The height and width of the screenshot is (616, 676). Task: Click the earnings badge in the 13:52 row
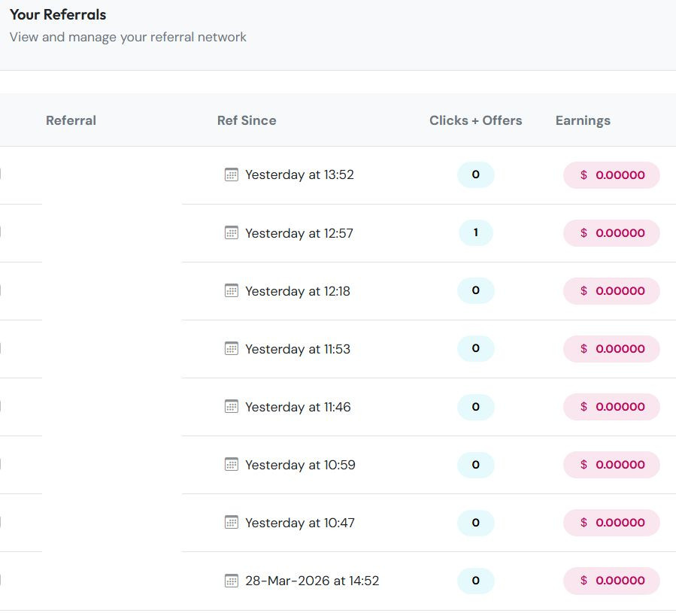[611, 174]
